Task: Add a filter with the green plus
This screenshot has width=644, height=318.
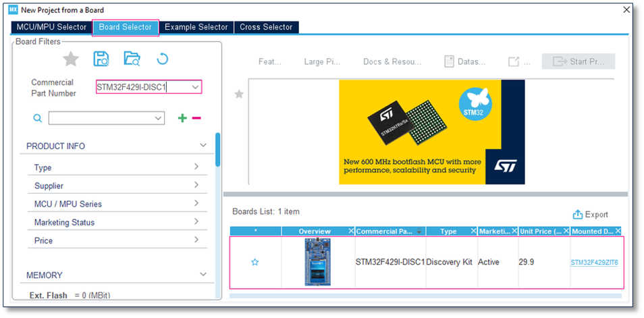Action: point(182,118)
